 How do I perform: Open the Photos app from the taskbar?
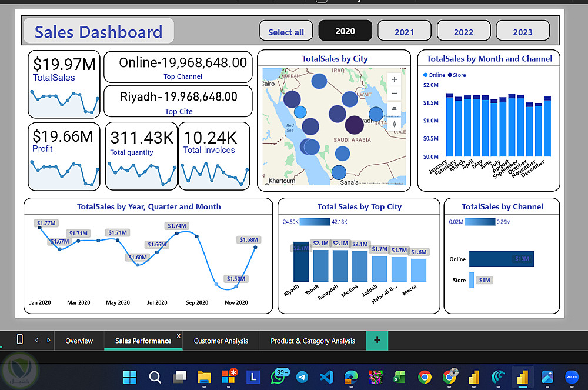(547, 377)
